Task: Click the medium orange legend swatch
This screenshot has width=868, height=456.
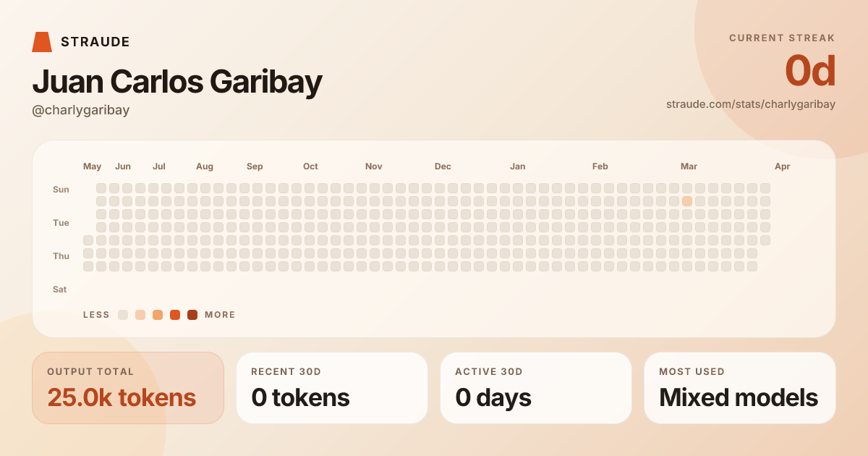Action: coord(158,315)
